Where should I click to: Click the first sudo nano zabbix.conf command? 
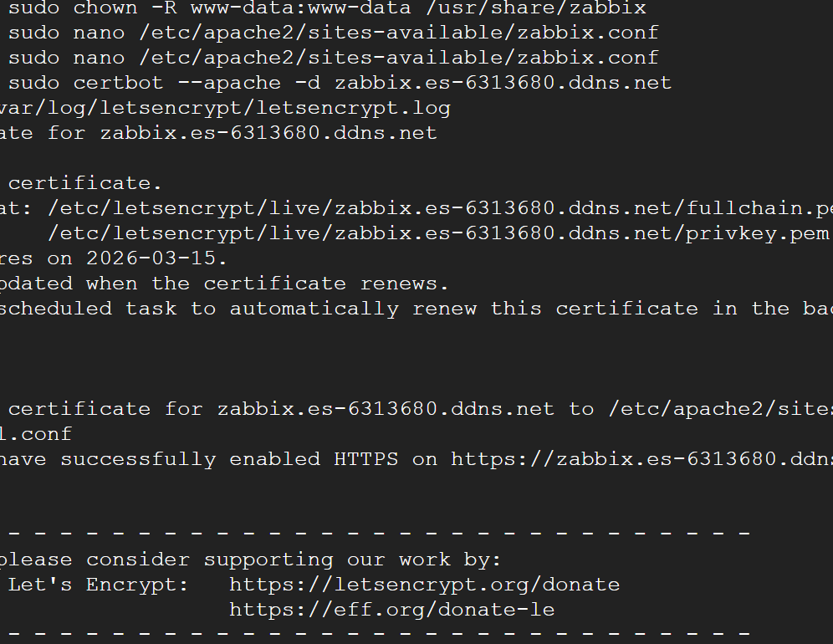333,33
